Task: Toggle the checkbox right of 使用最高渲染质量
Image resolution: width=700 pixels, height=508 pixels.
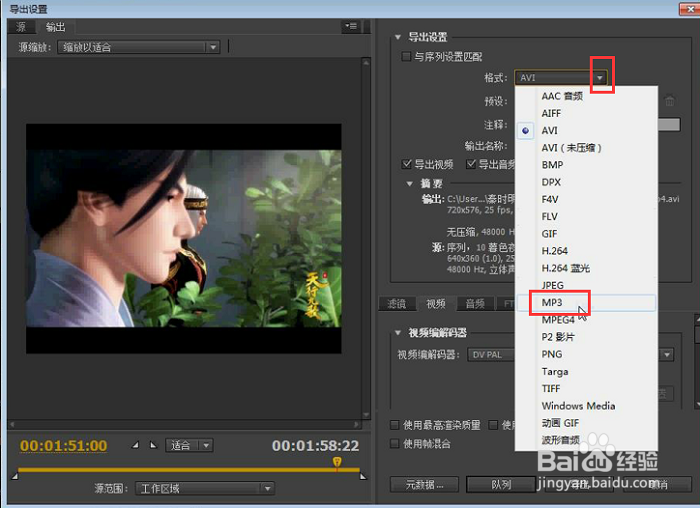Action: click(x=493, y=425)
